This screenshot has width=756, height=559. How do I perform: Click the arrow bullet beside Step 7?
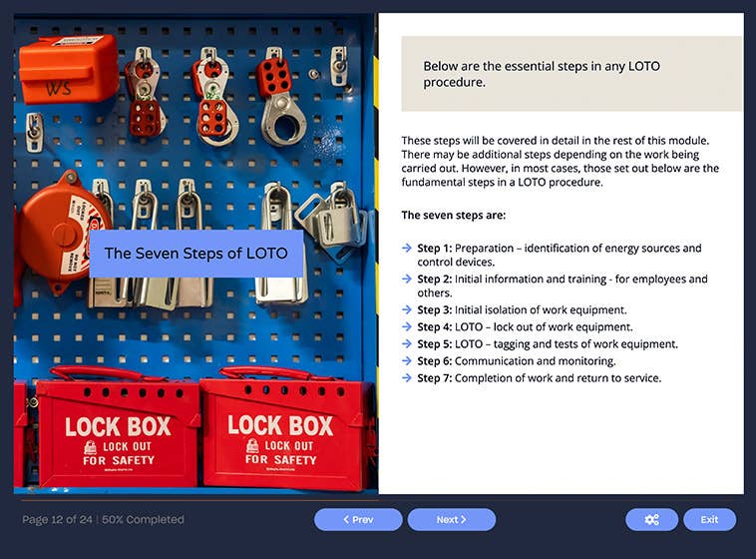click(x=407, y=378)
